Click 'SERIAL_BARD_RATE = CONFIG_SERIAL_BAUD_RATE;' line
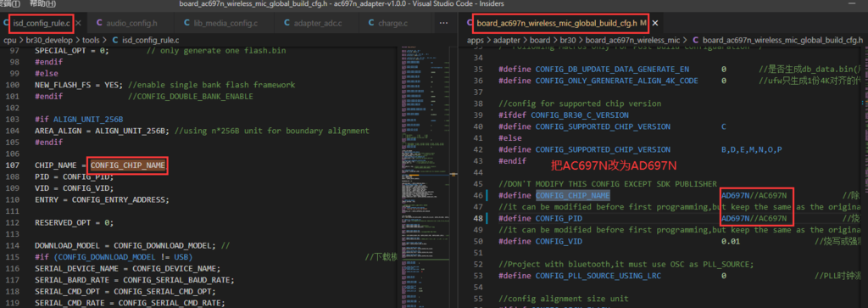Screen dimensions: 868x308 point(135,280)
